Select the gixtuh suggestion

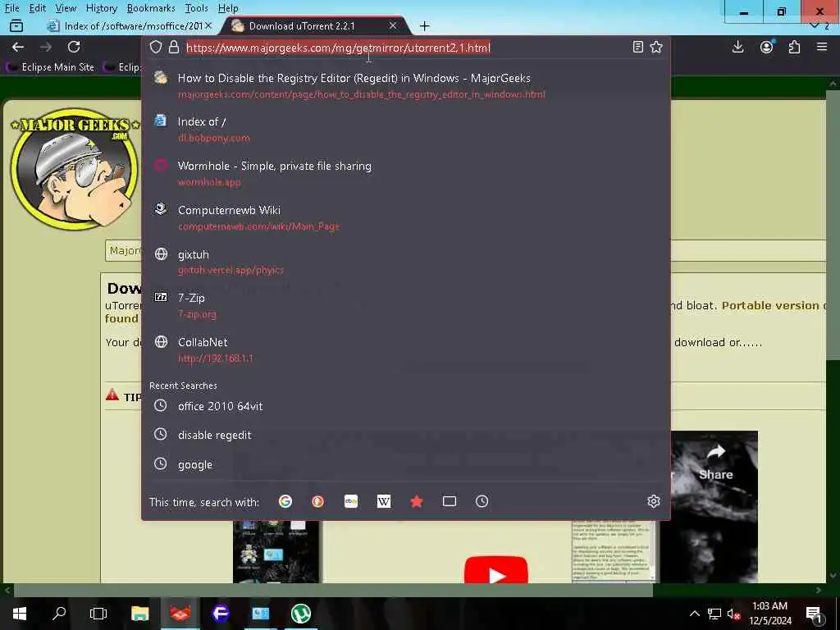tap(405, 262)
